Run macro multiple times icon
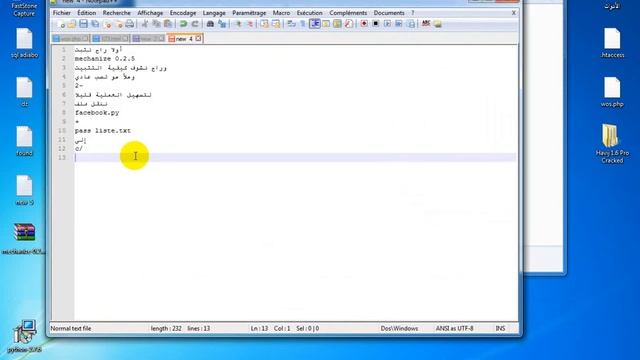Image resolution: width=640 pixels, height=360 pixels. 399,24
